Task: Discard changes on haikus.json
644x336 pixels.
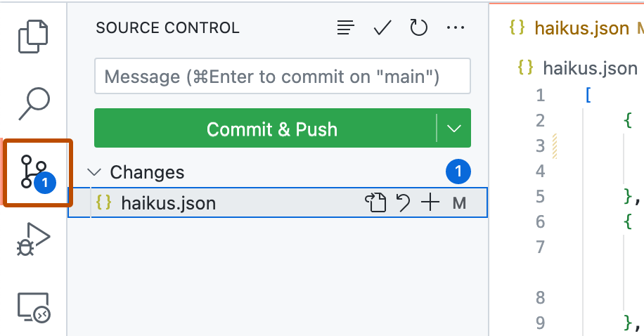Action: click(x=404, y=203)
